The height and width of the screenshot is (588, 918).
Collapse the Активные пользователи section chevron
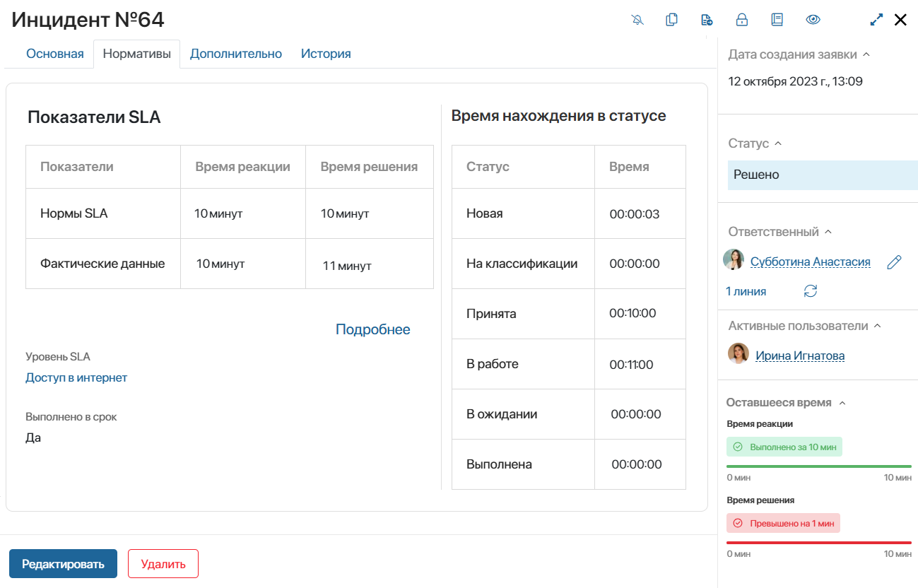878,326
